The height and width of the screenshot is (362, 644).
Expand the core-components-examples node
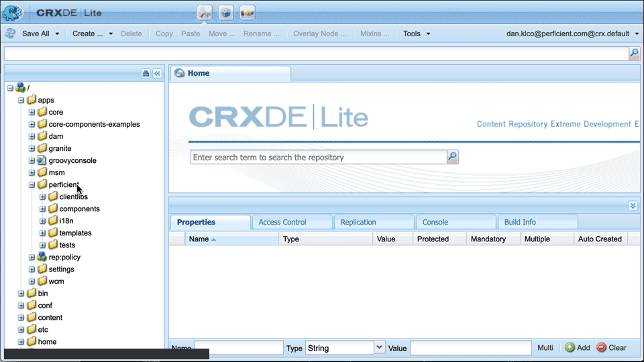(32, 125)
